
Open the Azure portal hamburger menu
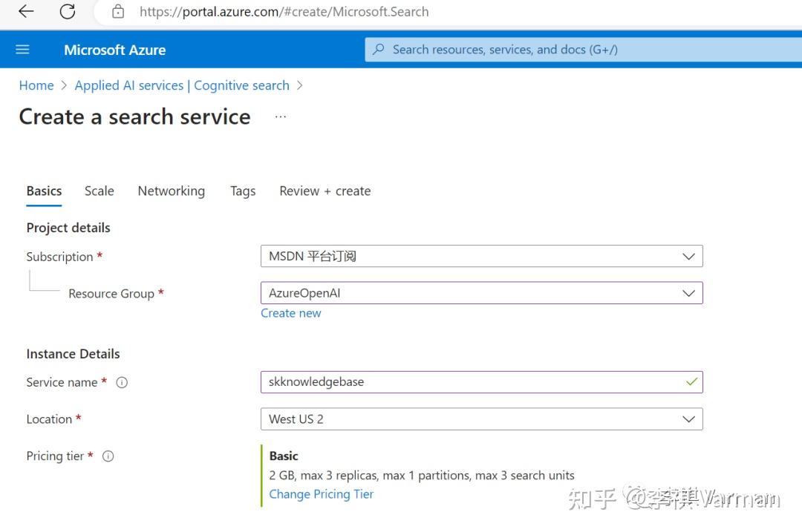[x=22, y=49]
